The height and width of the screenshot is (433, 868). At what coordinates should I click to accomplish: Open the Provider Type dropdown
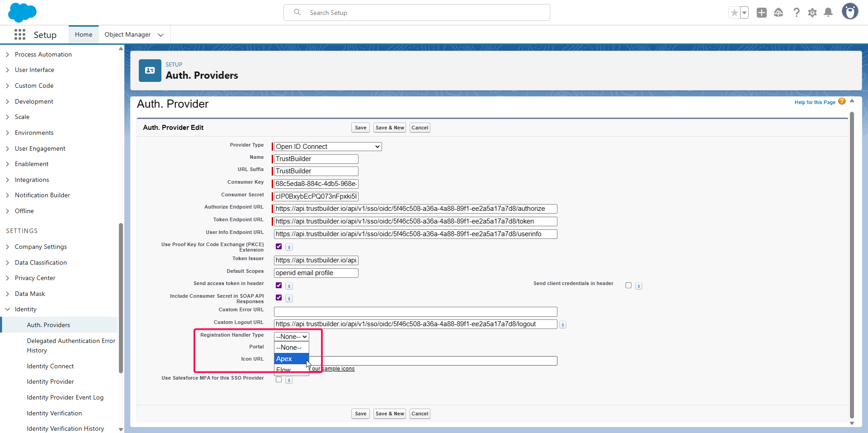328,147
